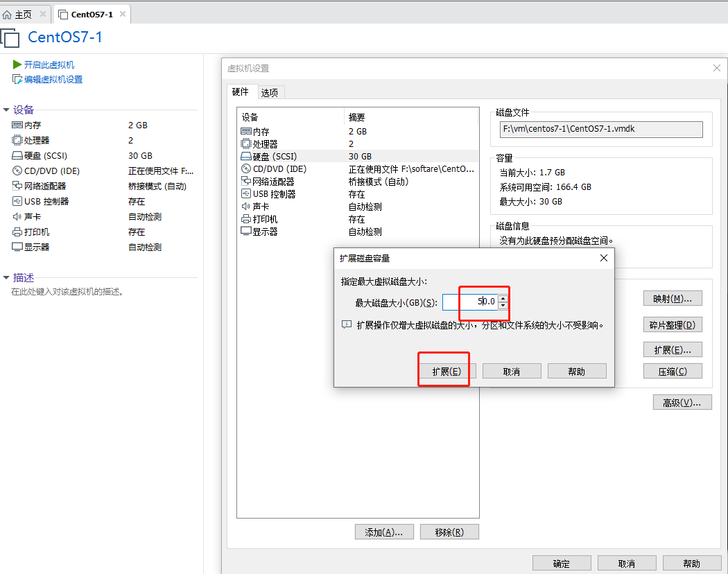Click the disk file path field
Image resolution: width=728 pixels, height=574 pixels.
pos(601,129)
